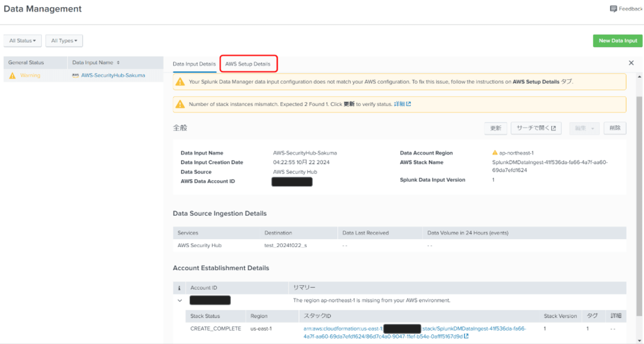The width and height of the screenshot is (644, 344).
Task: Click the 04:22:55 creation date value
Action: click(x=301, y=163)
